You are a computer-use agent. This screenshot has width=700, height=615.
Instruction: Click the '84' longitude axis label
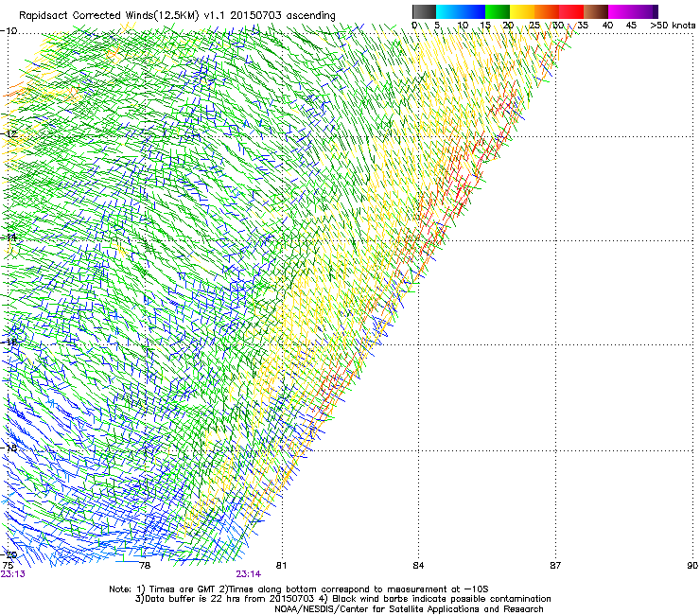(418, 566)
